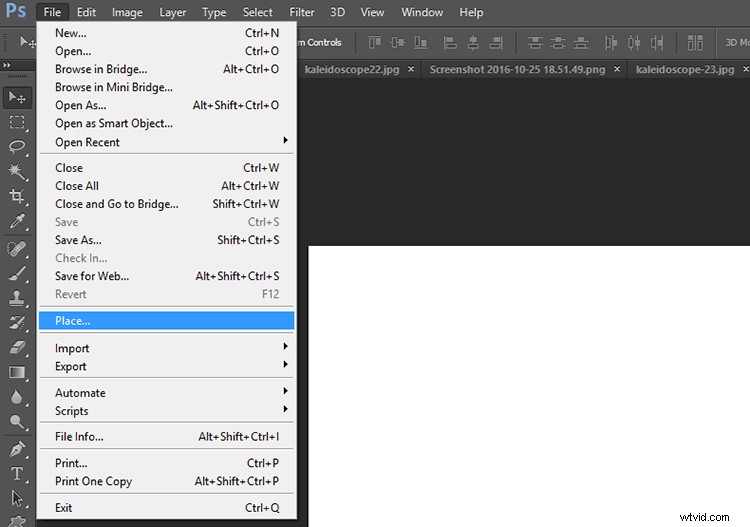Pick the Lasso tool

(x=17, y=147)
